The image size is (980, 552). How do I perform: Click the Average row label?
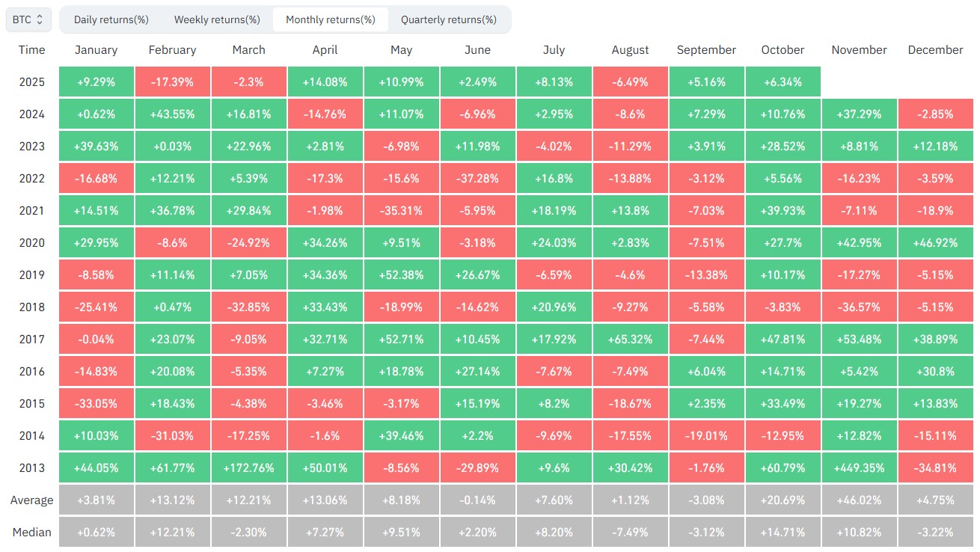[x=31, y=500]
